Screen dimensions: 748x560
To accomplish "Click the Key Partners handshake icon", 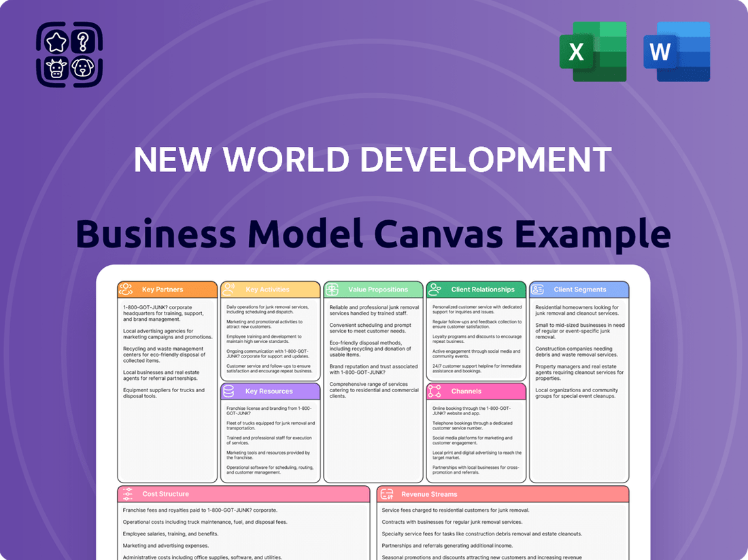I will tap(126, 289).
